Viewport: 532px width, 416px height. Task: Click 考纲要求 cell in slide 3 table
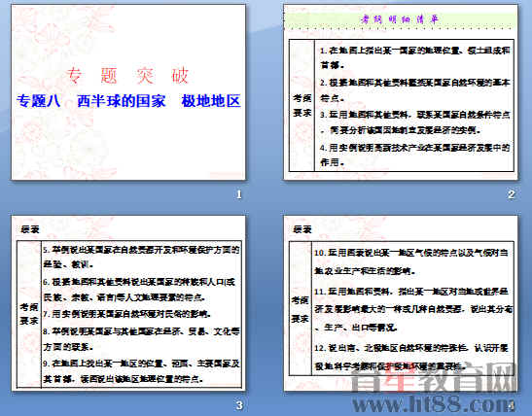point(29,314)
